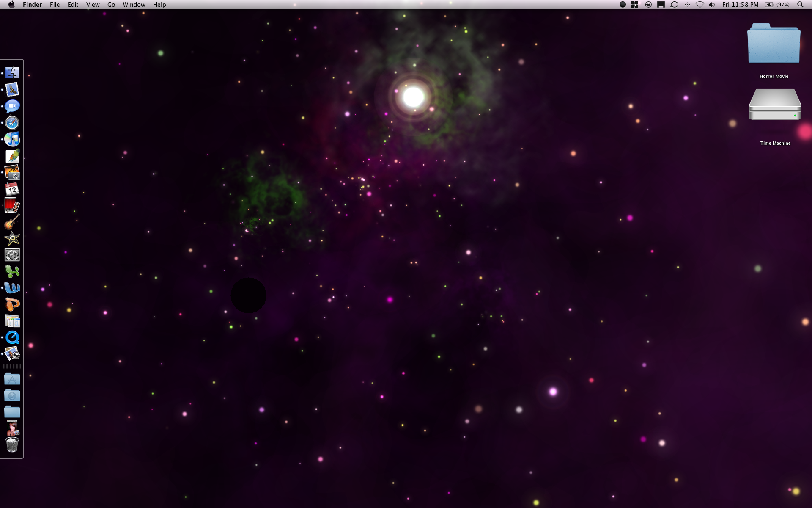Image resolution: width=812 pixels, height=508 pixels.
Task: Open the Time Machine status menu
Action: [648, 5]
